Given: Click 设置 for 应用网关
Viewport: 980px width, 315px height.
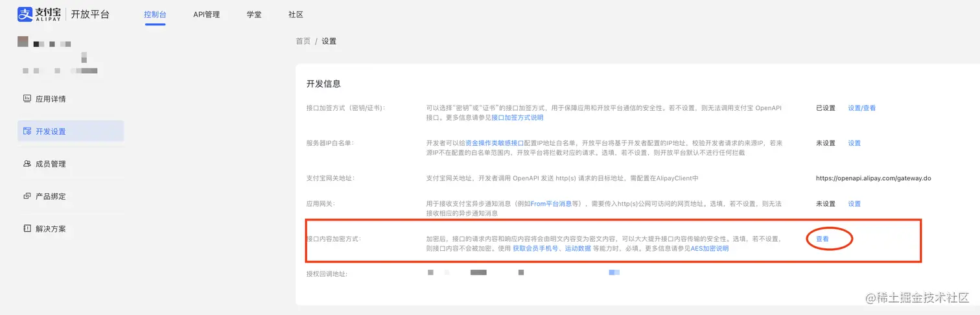Looking at the screenshot, I should 854,204.
